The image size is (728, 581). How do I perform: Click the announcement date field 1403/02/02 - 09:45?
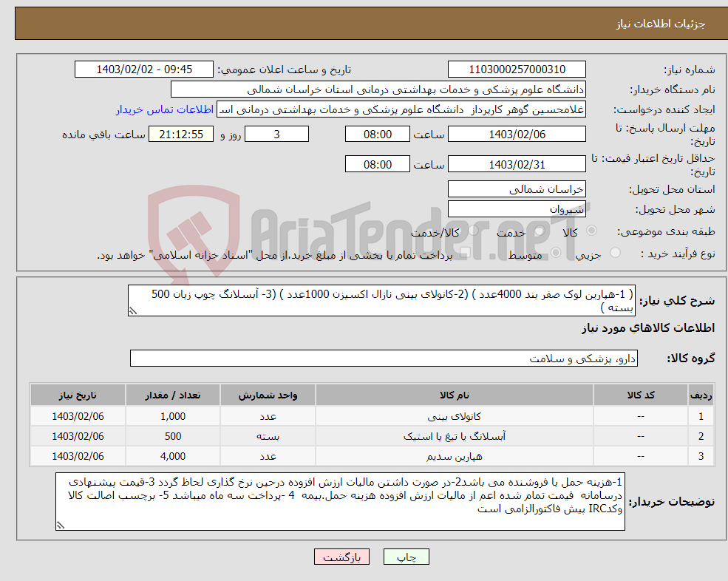pyautogui.click(x=144, y=69)
